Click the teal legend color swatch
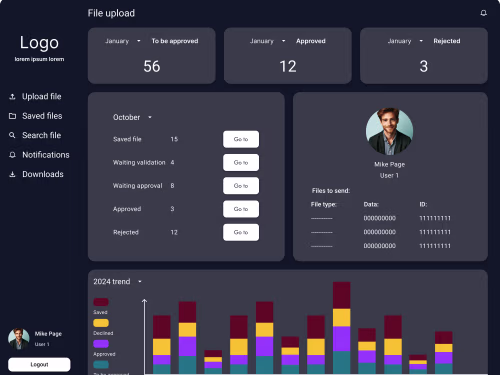 click(101, 364)
